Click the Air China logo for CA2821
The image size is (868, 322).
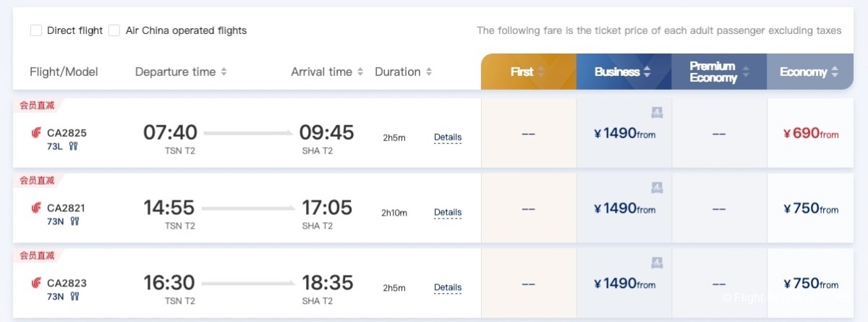[x=36, y=208]
